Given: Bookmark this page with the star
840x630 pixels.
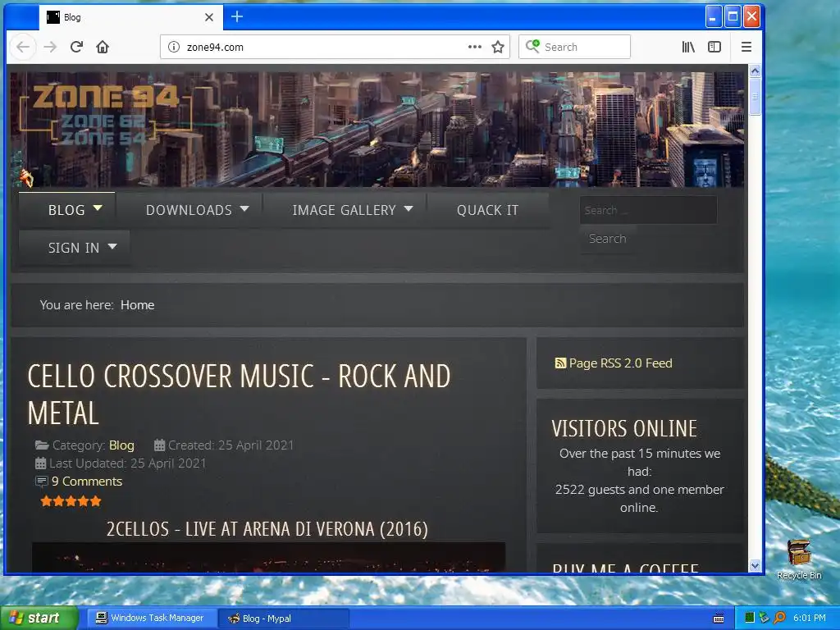Looking at the screenshot, I should (498, 47).
